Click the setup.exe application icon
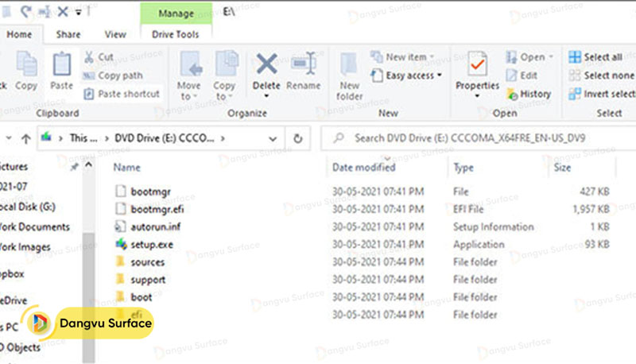 point(121,245)
